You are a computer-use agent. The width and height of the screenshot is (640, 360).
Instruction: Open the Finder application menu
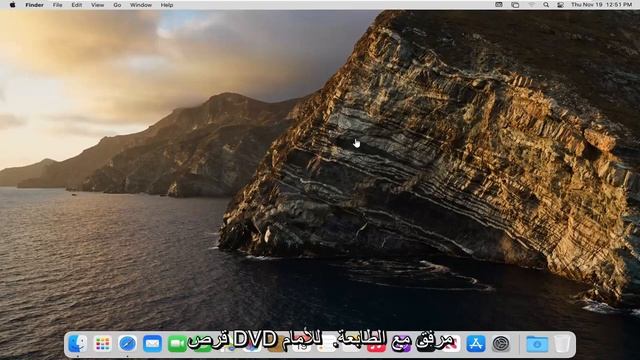coord(34,5)
